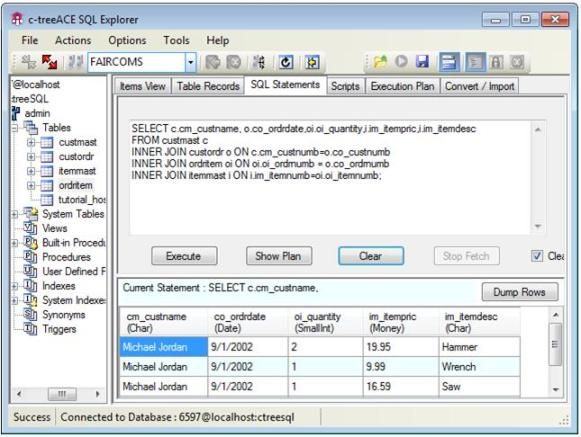This screenshot has width=581, height=437.
Task: Expand the custmast table node
Action: coord(31,142)
